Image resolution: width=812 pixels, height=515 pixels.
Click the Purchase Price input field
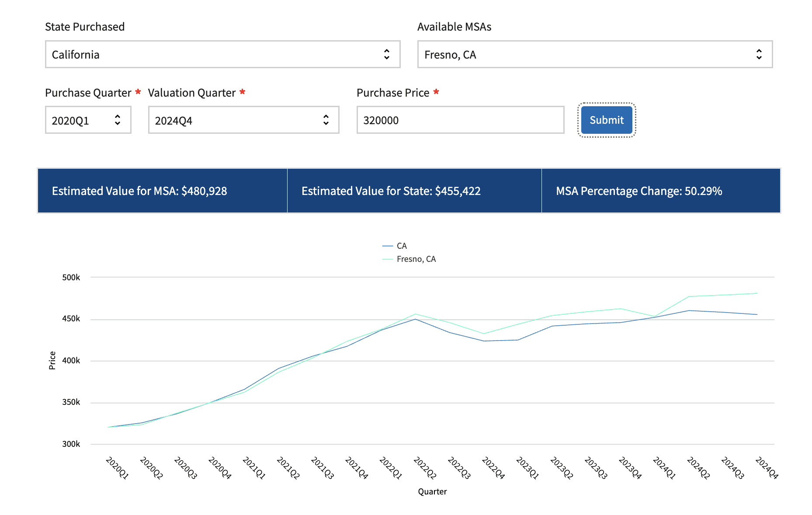pos(460,120)
